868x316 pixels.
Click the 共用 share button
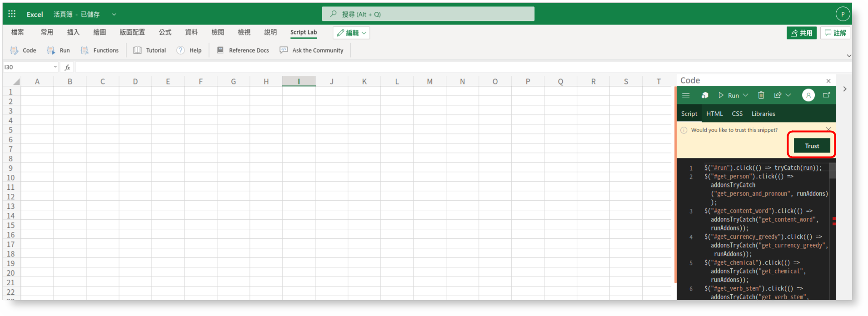pyautogui.click(x=802, y=33)
